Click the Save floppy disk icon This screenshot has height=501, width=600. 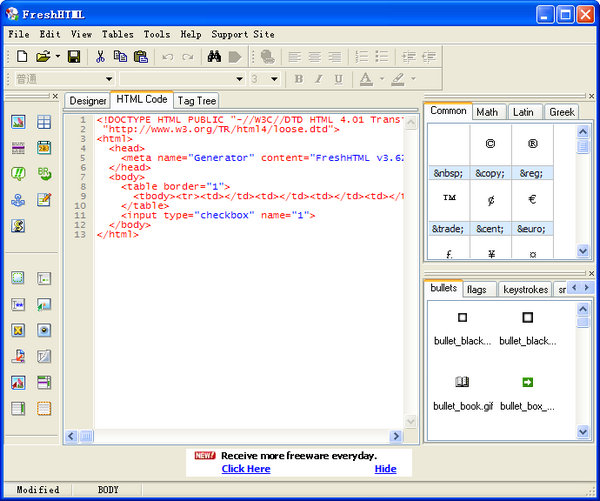[74, 57]
